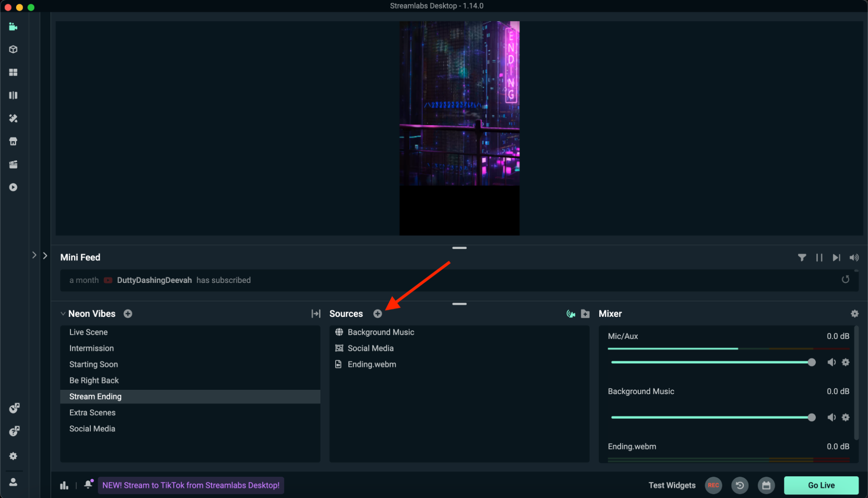868x498 pixels.
Task: Mute Mini Feed alert sounds
Action: pyautogui.click(x=854, y=258)
